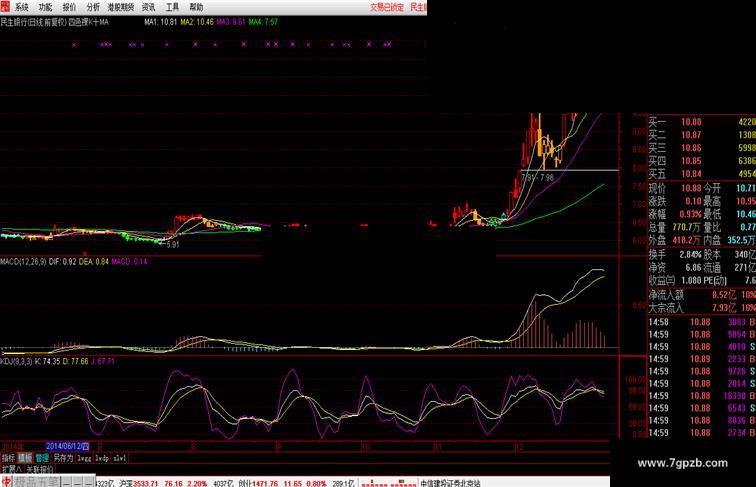Click the MACD(12,26,9) indicator label
Screen dimensions: 756x487
coord(23,261)
